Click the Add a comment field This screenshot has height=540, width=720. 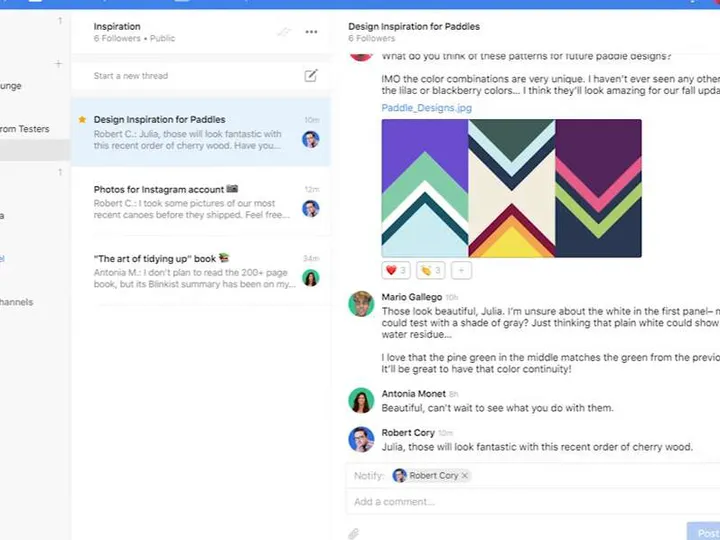click(533, 501)
